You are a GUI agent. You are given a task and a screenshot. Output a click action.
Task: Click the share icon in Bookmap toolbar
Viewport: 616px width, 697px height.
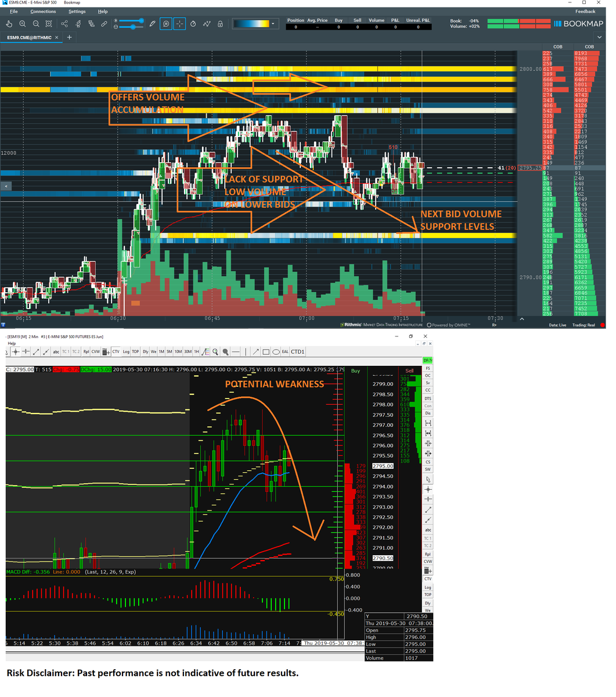point(64,23)
